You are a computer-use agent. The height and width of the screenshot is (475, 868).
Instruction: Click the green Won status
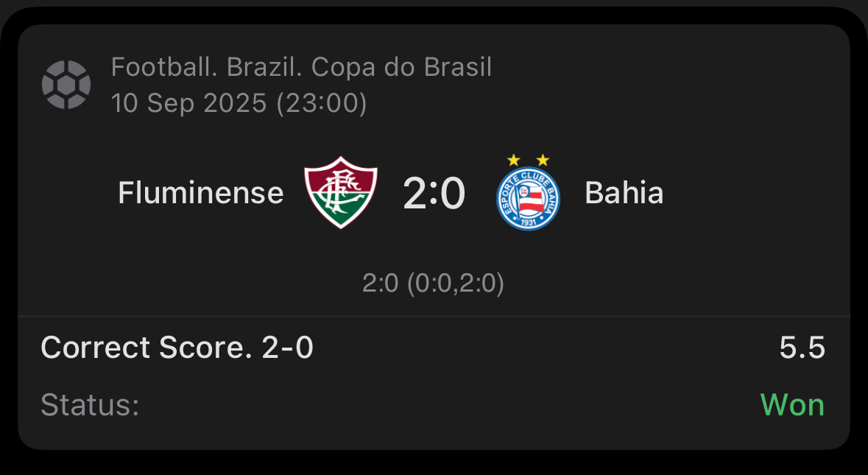click(x=792, y=405)
